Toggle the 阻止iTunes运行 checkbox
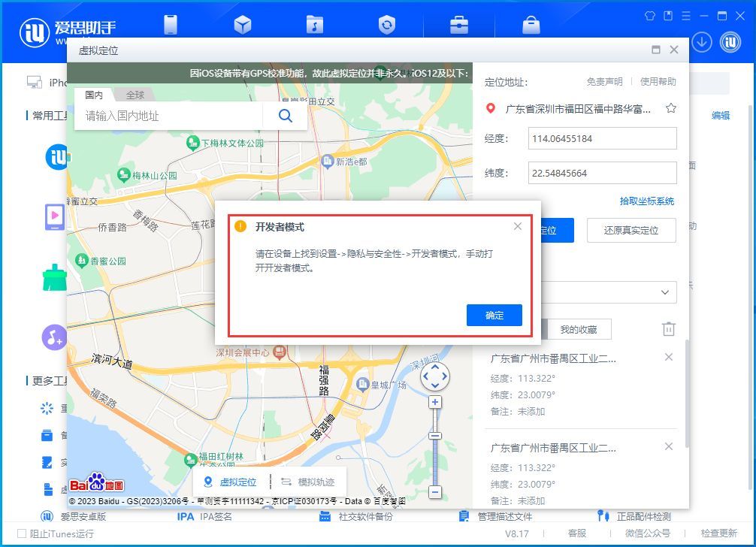The width and height of the screenshot is (756, 547). (x=22, y=533)
